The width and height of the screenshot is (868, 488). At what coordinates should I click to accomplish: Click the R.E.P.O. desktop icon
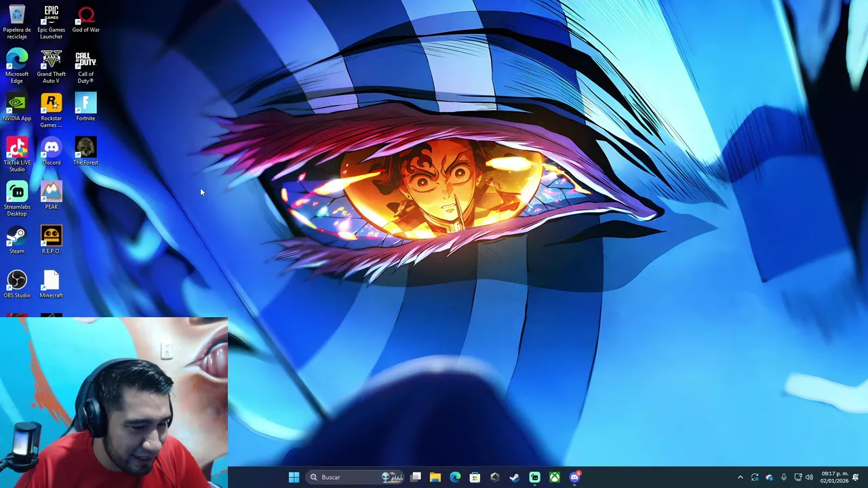coord(52,241)
